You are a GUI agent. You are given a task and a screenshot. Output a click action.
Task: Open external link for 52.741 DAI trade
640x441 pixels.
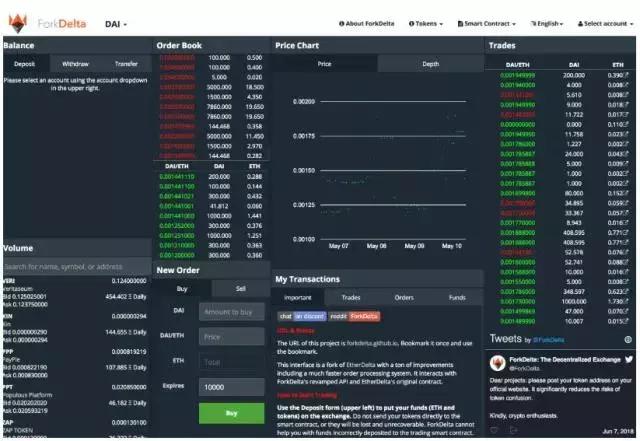(626, 262)
